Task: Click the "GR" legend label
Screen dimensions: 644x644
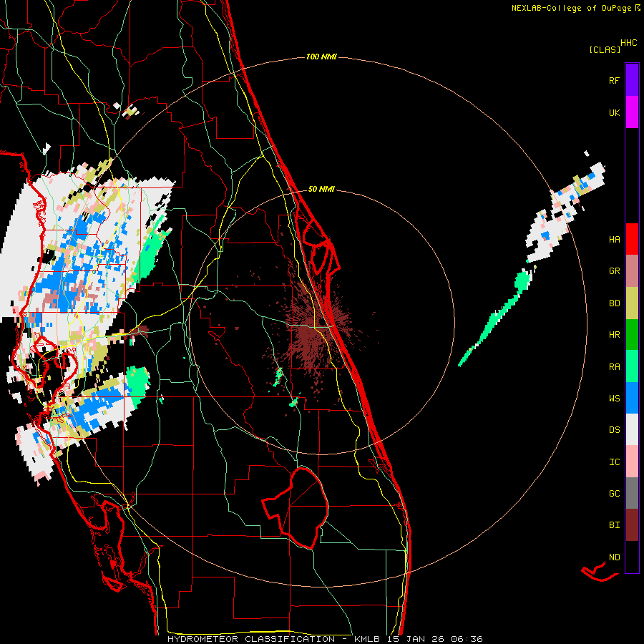Action: (x=614, y=271)
